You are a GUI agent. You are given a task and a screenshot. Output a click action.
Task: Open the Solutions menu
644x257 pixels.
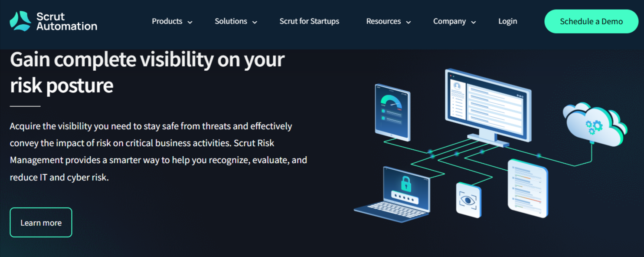[231, 21]
